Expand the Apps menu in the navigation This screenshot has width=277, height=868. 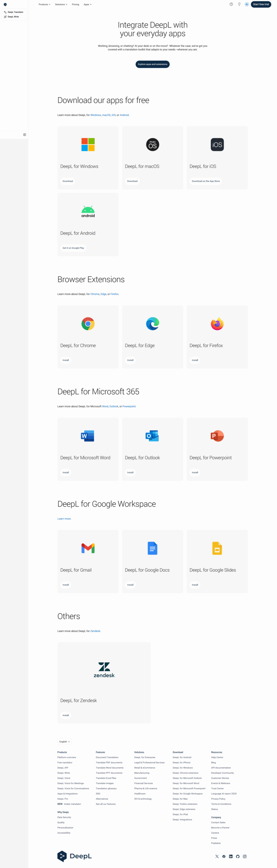pos(88,4)
